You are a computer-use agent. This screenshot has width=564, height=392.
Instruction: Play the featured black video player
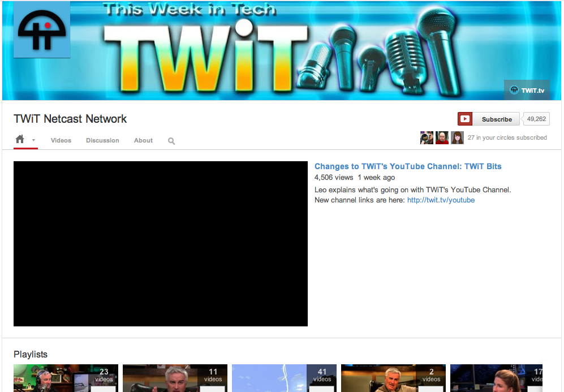(161, 244)
